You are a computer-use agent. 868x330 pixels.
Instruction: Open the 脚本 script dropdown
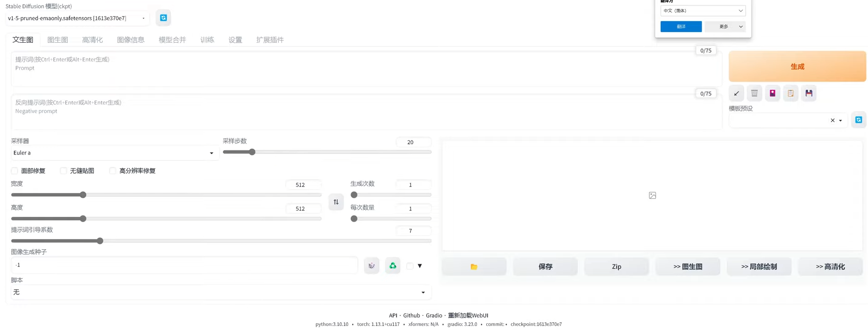point(221,292)
